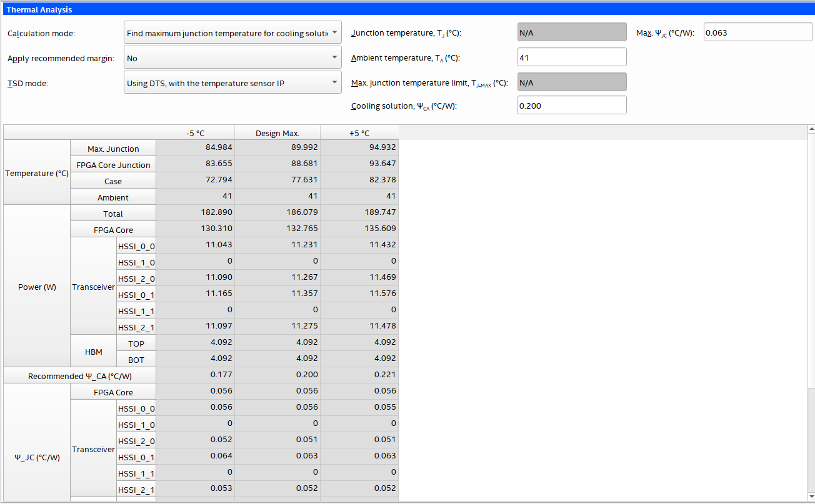Select the Max. Ψ_JC input field
815x504 pixels.
coord(757,32)
